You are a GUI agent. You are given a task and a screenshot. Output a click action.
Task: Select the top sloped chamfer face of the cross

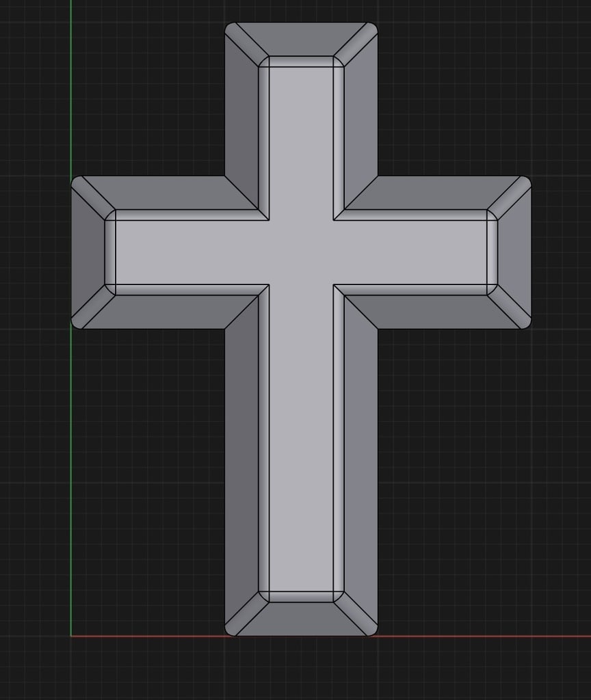point(302,39)
